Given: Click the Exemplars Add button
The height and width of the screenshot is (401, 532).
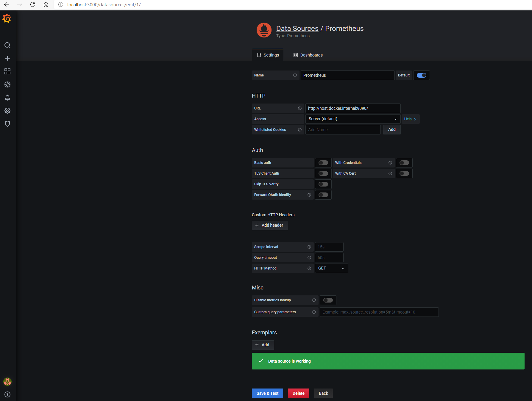Looking at the screenshot, I should [x=263, y=345].
